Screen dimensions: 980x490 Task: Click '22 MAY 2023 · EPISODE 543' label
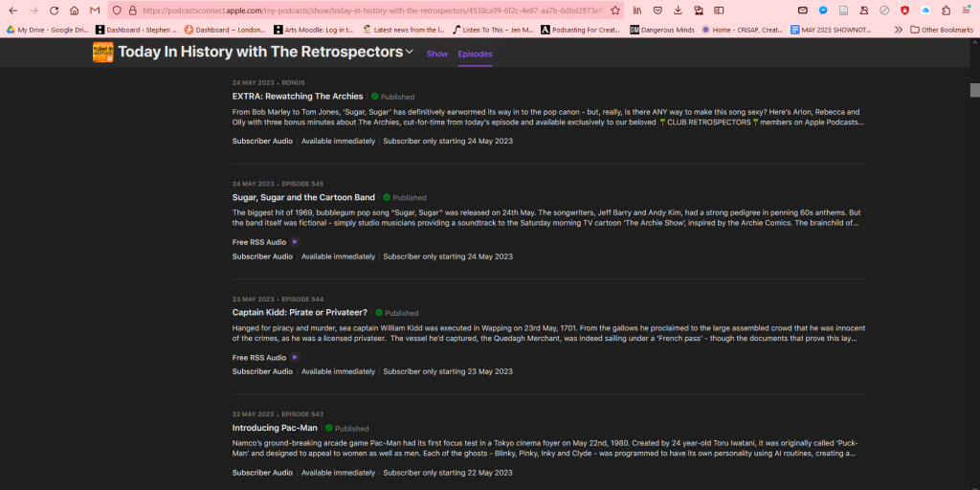pyautogui.click(x=278, y=414)
